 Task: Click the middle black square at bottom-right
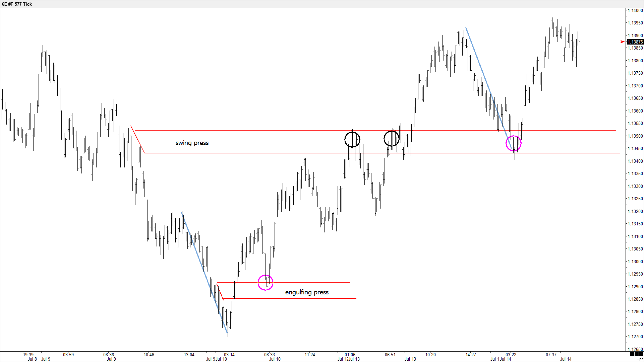(x=637, y=354)
